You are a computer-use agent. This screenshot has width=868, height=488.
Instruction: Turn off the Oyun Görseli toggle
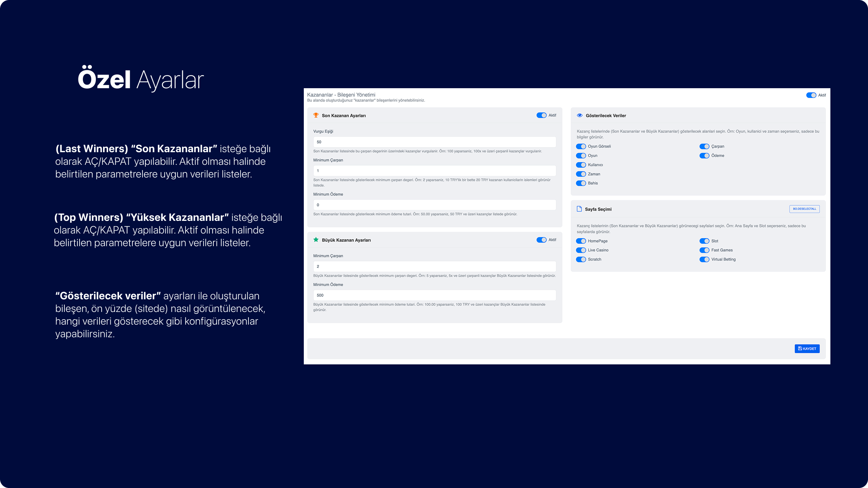581,146
